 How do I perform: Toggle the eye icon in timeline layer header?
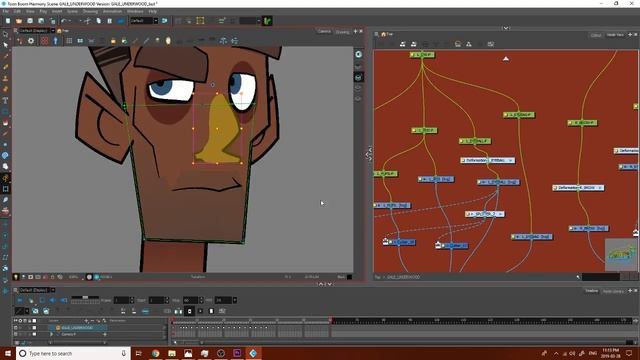[x=16, y=321]
